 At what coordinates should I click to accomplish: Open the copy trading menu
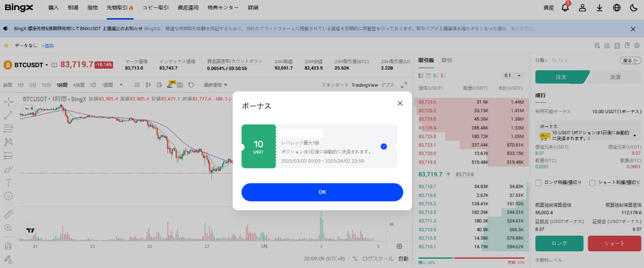(x=156, y=8)
